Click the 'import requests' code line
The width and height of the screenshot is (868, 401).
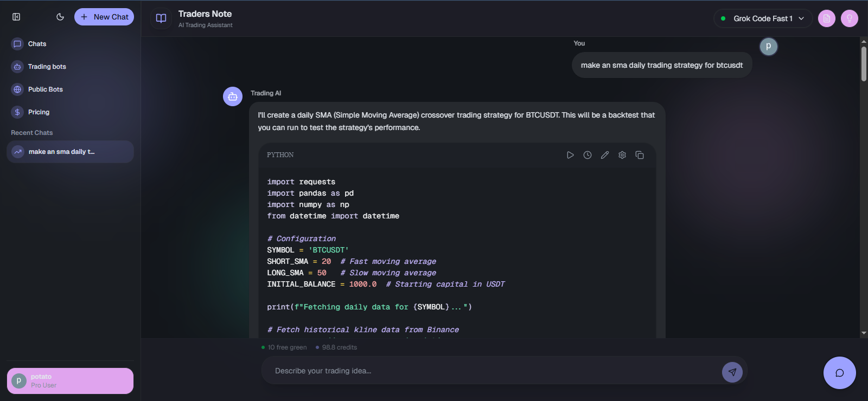301,182
